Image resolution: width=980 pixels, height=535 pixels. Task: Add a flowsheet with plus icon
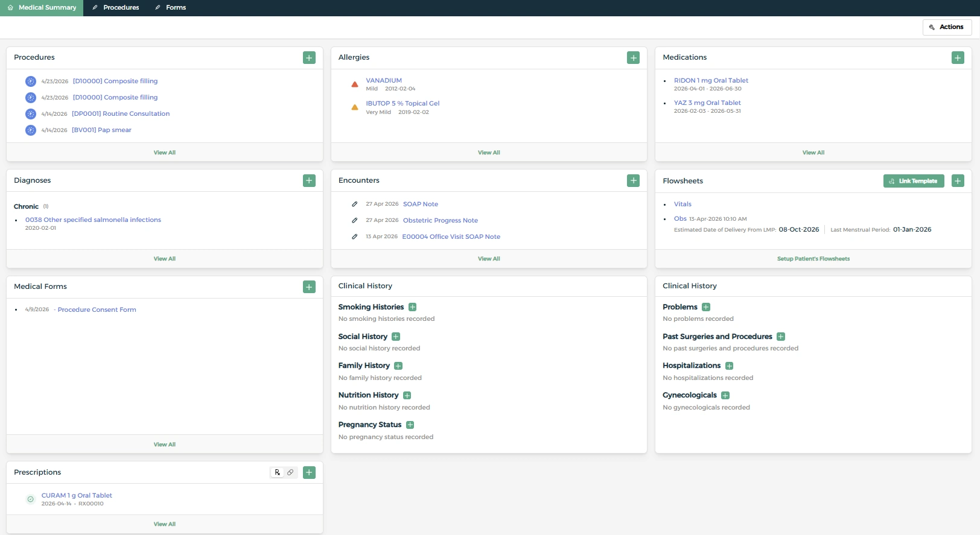point(958,181)
